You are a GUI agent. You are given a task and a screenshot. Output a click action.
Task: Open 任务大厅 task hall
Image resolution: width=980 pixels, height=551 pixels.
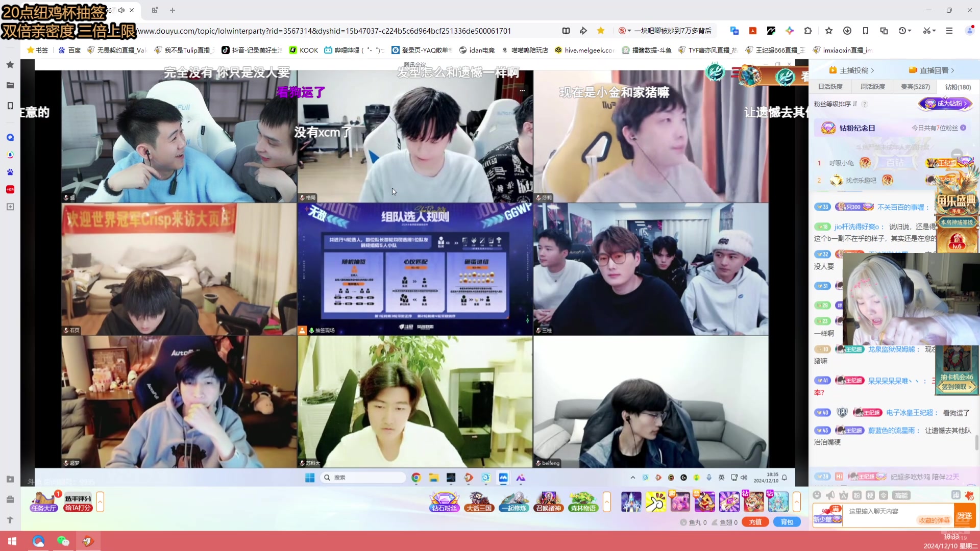[x=44, y=502]
